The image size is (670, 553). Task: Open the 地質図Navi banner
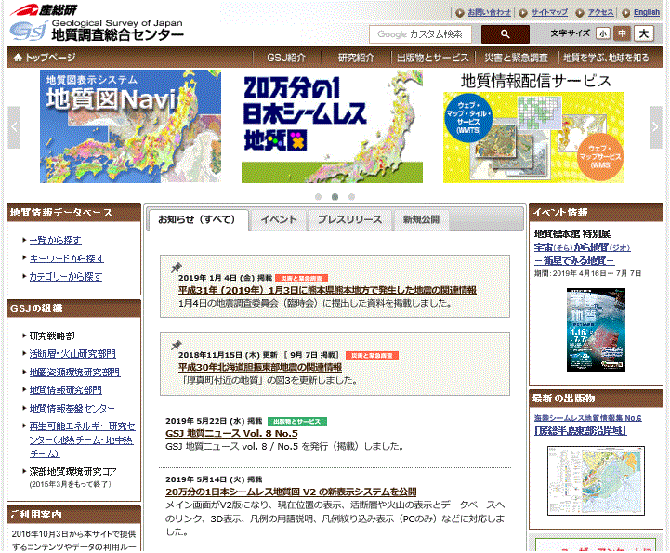click(130, 126)
